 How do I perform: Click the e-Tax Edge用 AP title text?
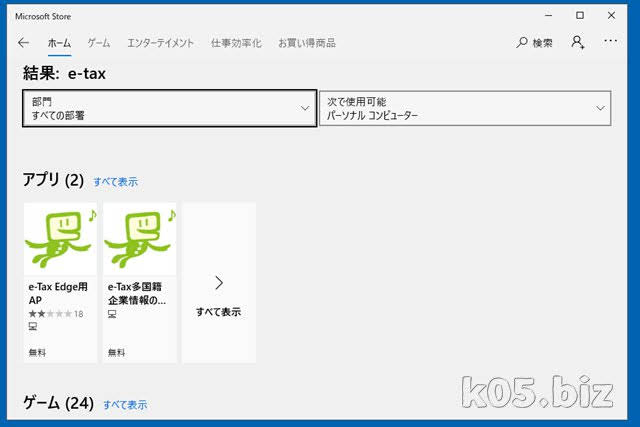point(58,293)
